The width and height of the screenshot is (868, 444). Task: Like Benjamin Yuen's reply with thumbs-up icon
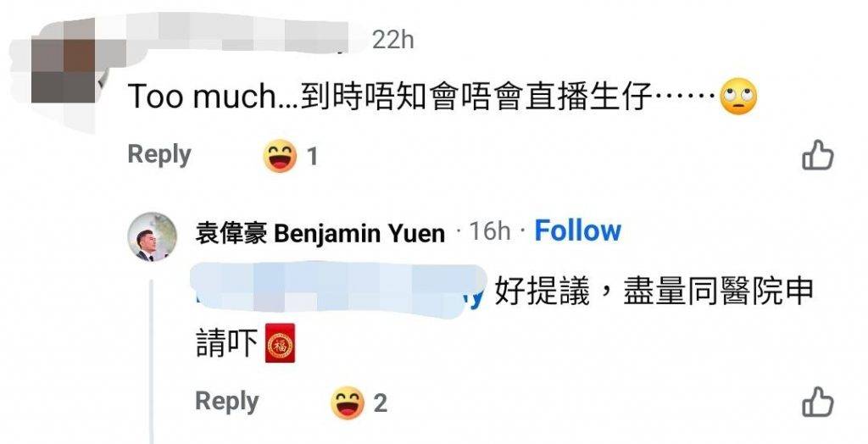point(818,402)
